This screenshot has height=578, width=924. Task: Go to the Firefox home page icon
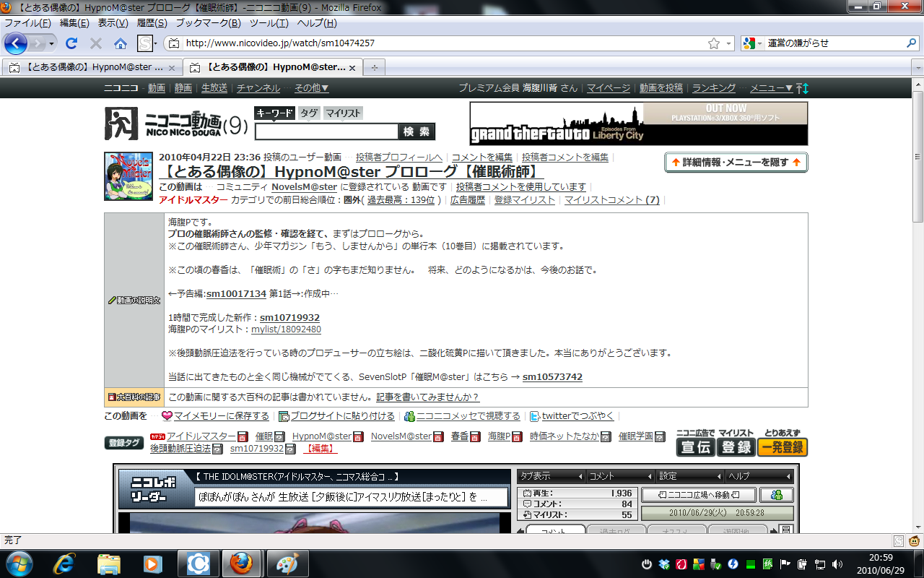click(121, 43)
